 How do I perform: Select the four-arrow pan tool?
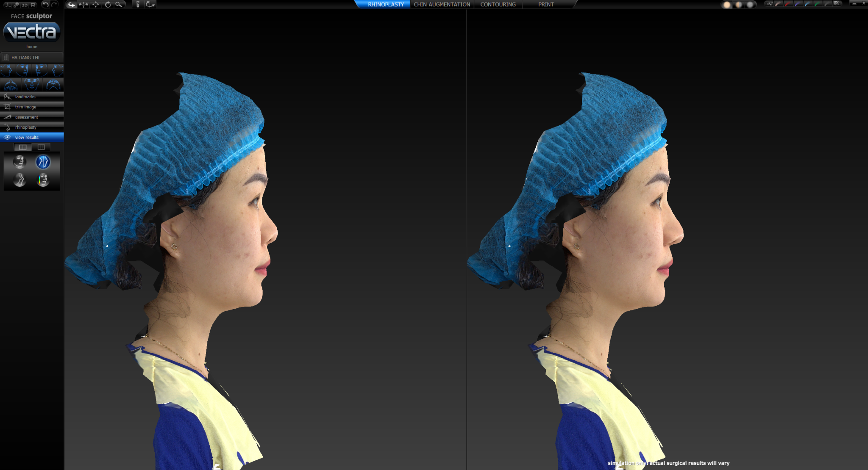click(x=96, y=5)
